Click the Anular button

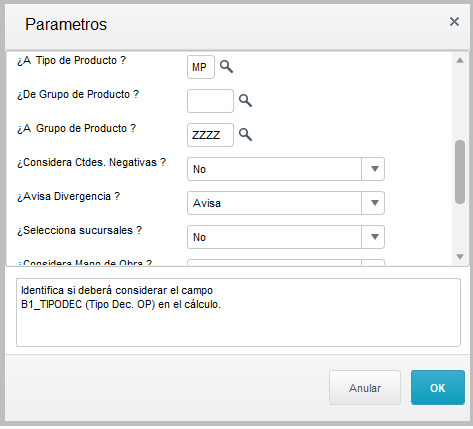(365, 388)
